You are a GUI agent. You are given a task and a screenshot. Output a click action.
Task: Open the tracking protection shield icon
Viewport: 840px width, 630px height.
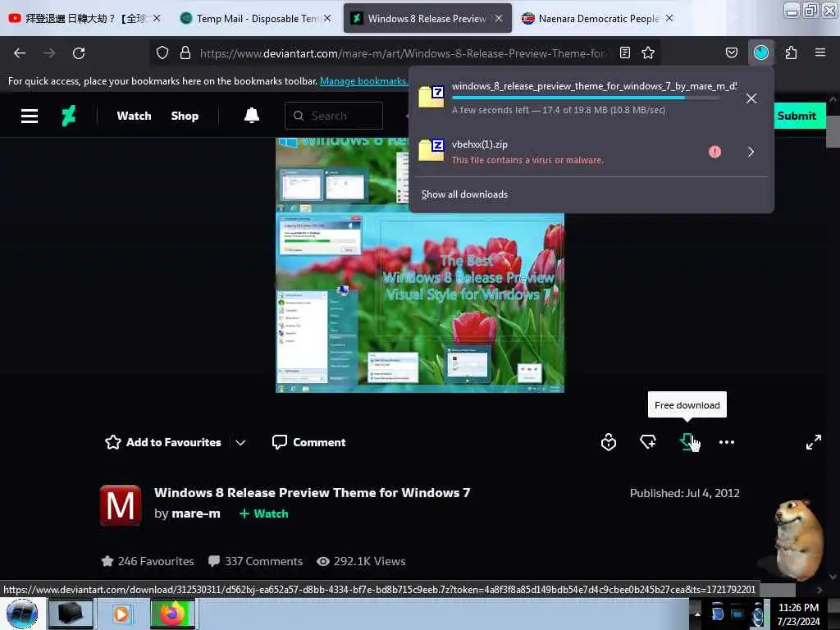pos(162,53)
